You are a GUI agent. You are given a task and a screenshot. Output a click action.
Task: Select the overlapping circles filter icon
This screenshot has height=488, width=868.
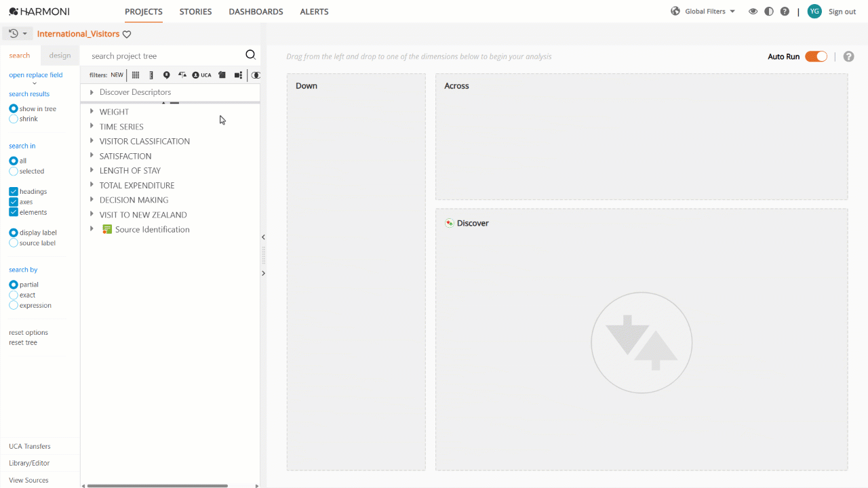256,75
